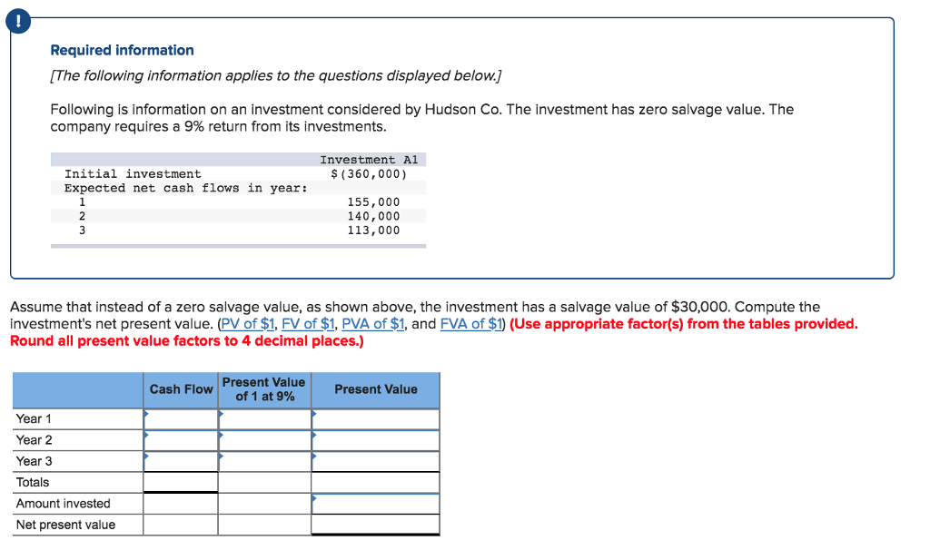Click Year 2 Present Value factor input field

coord(263,439)
